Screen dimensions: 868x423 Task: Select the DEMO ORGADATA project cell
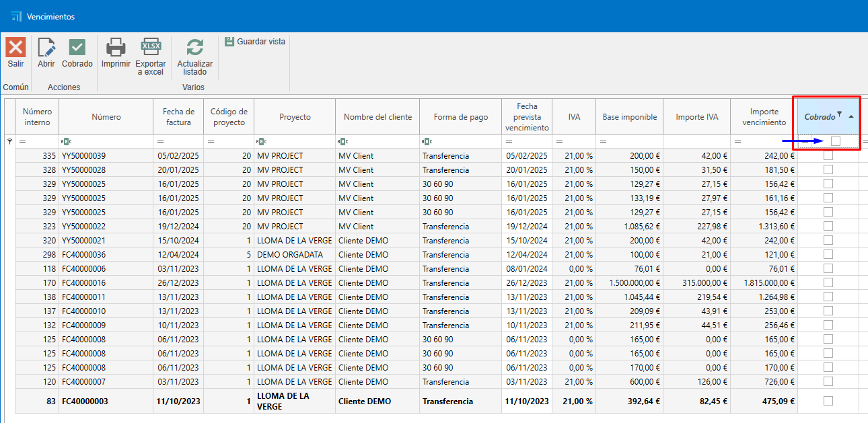pyautogui.click(x=295, y=254)
